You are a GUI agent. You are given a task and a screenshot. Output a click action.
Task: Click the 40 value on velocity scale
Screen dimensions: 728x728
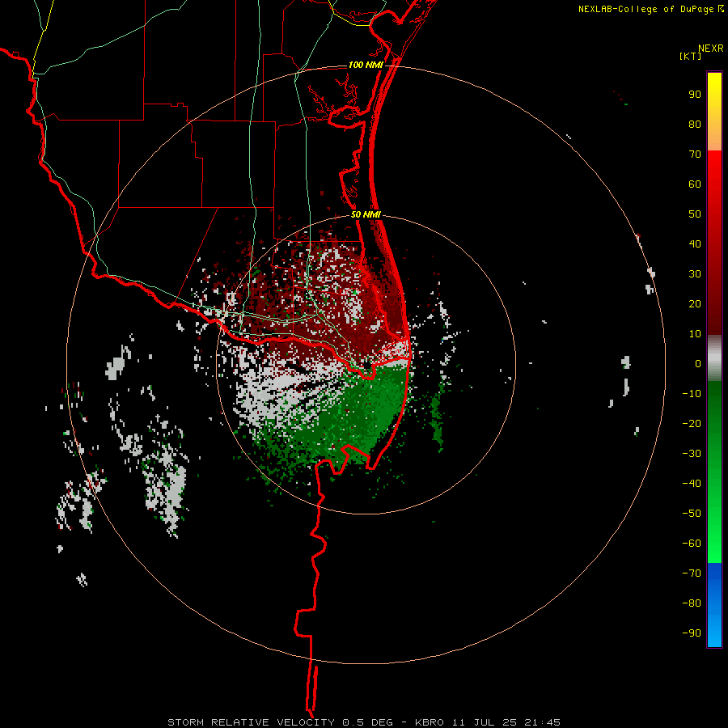(x=695, y=243)
